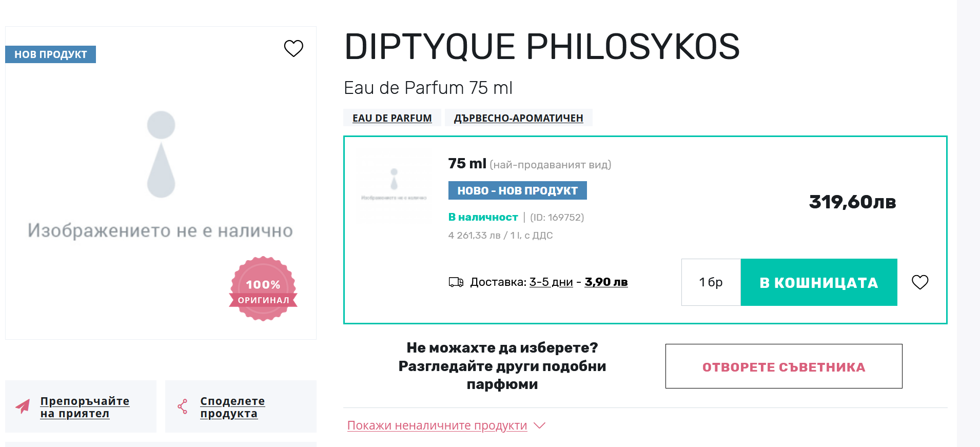Viewport: 980px width, 447px height.
Task: Click the НОВ ПРОДУКТ label on image
Action: [50, 54]
